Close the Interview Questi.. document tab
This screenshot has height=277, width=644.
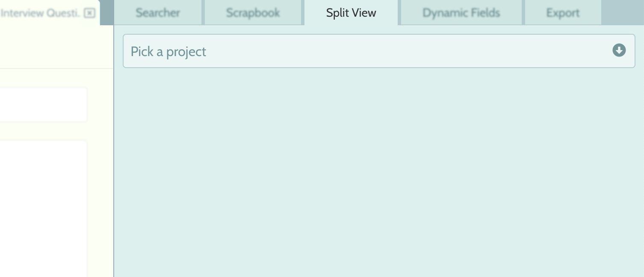[x=89, y=13]
